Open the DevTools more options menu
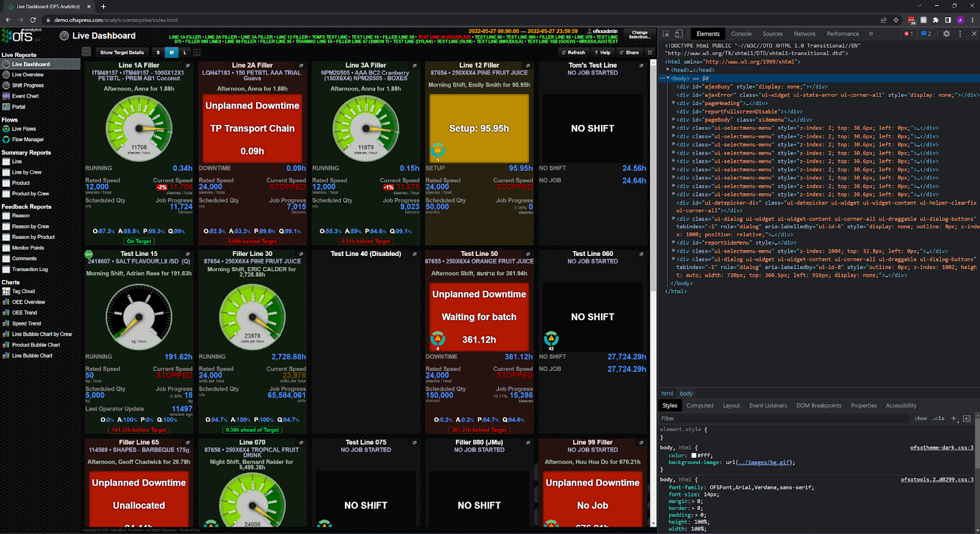The width and height of the screenshot is (980, 534). tap(960, 34)
